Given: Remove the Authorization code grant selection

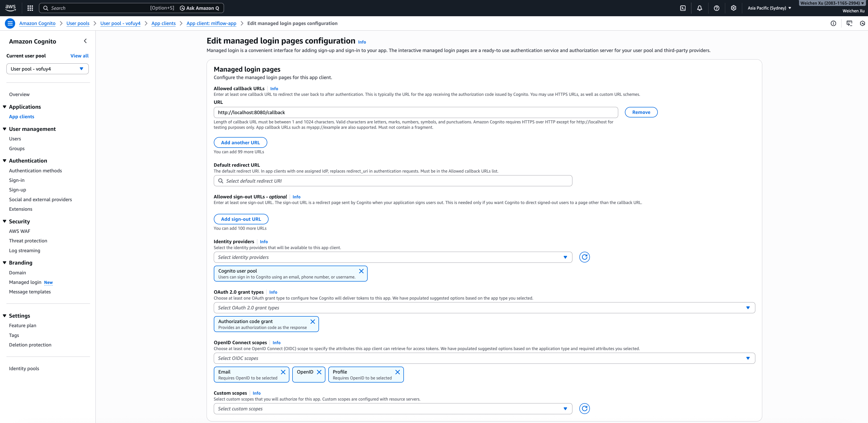Looking at the screenshot, I should click(313, 322).
